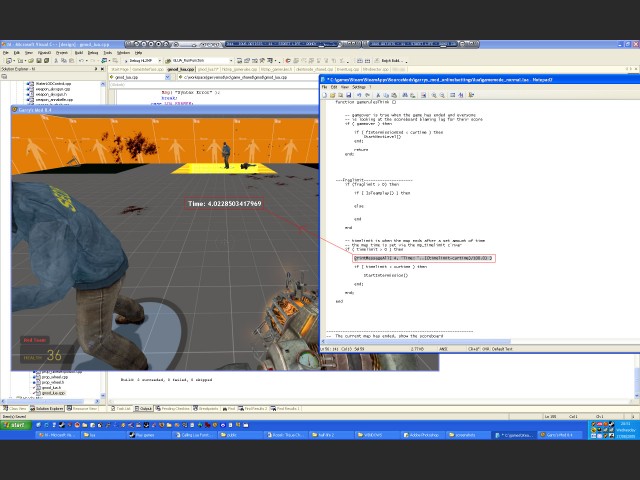Switch to the Garry's Mod taskbar button
This screenshot has width=640, height=480.
point(559,435)
